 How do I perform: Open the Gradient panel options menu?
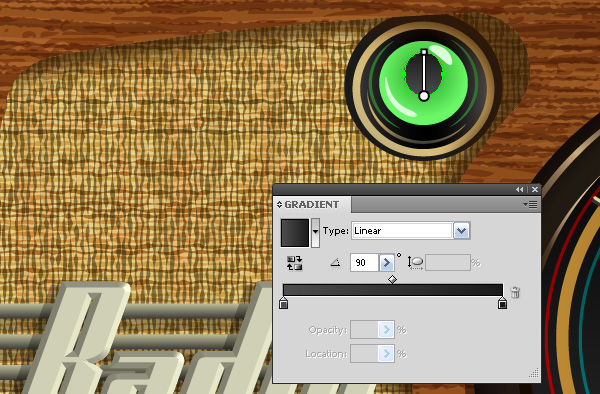click(530, 205)
